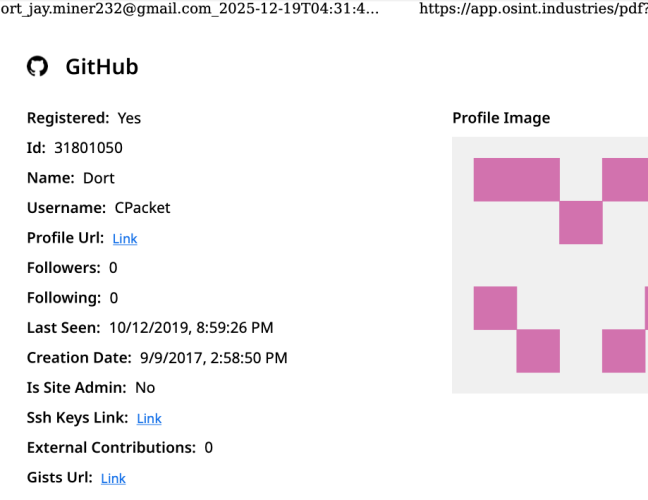Open the Profile Url link

coord(125,239)
